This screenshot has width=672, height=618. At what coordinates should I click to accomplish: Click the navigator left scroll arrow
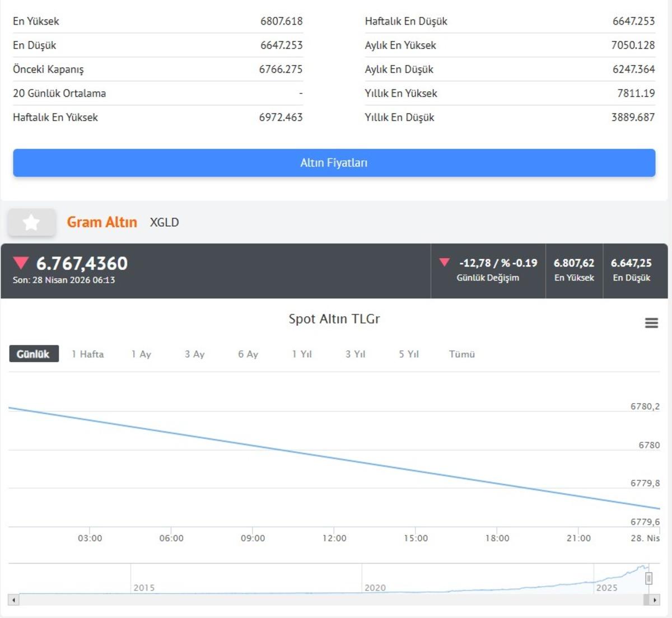tap(13, 600)
